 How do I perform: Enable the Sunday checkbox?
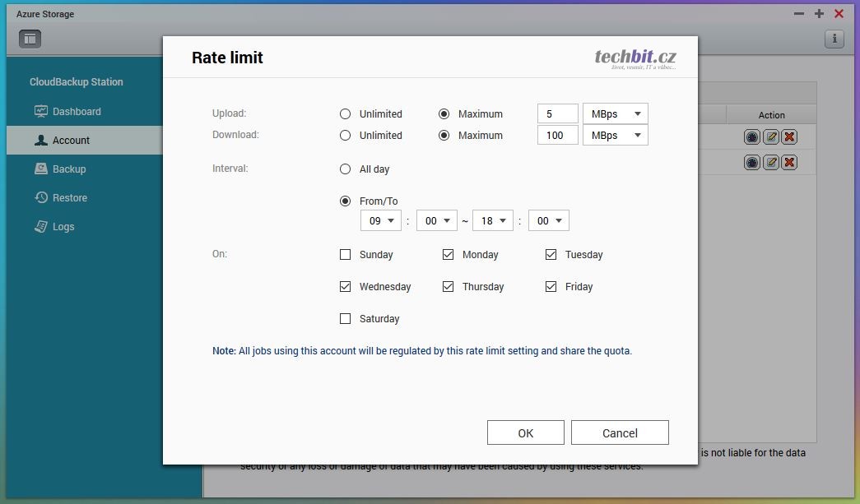click(345, 255)
